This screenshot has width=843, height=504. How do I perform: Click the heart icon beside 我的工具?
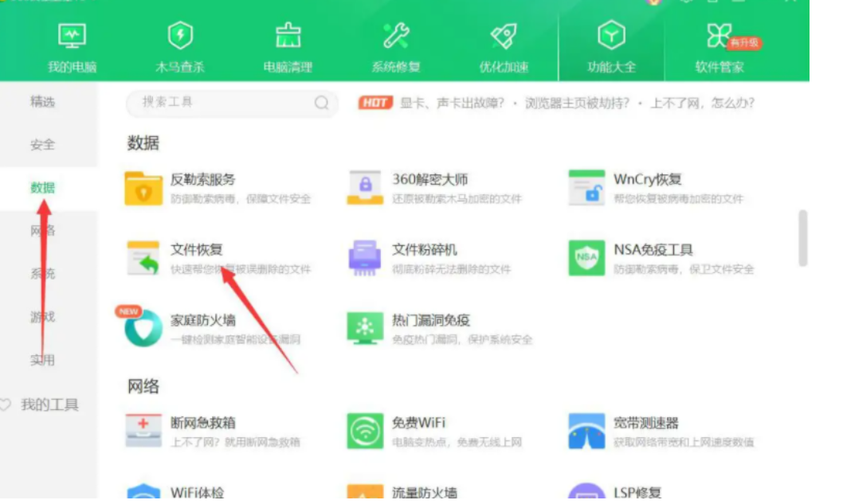(x=5, y=405)
